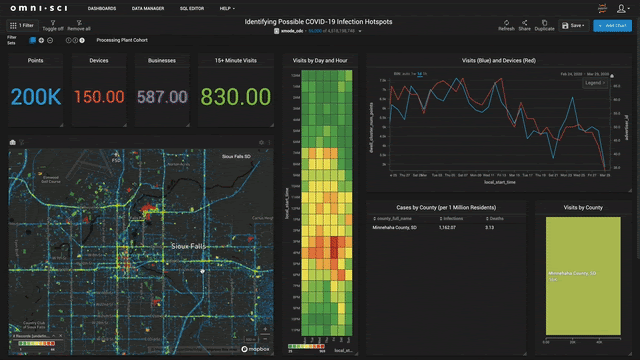Open the user account menu

click(622, 8)
